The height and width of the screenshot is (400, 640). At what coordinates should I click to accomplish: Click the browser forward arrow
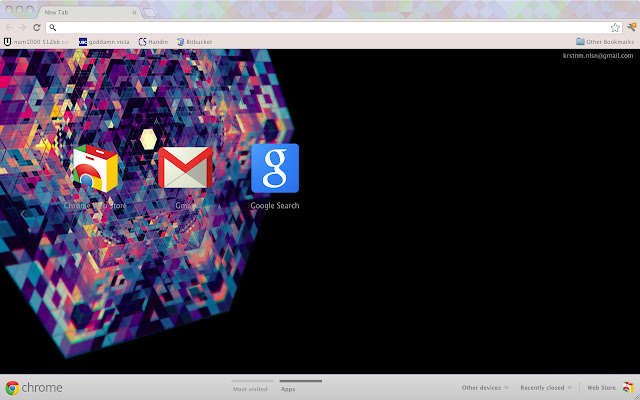(23, 27)
